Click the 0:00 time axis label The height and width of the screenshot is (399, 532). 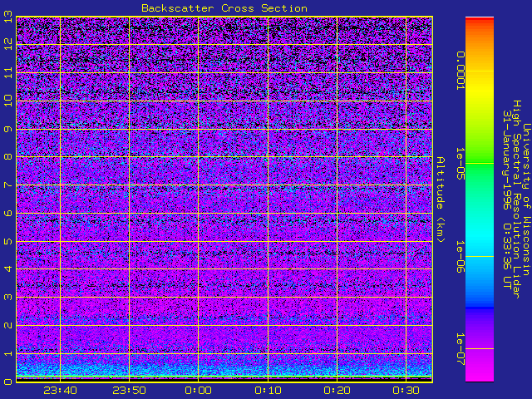(199, 391)
